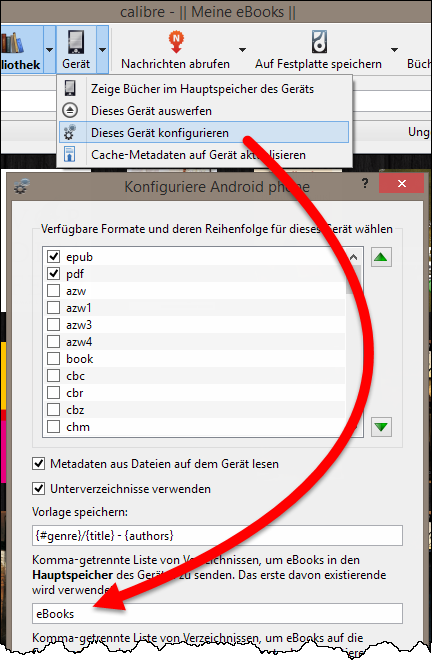Viewport: 432px width, 668px height.
Task: Expand the Auf Festplatte speichern dropdown arrow
Action: coord(395,50)
